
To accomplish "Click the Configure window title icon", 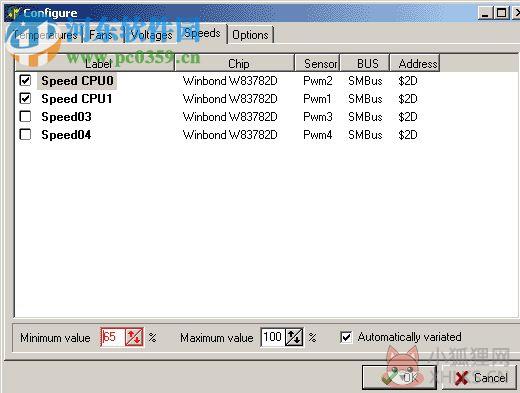I will tap(14, 13).
